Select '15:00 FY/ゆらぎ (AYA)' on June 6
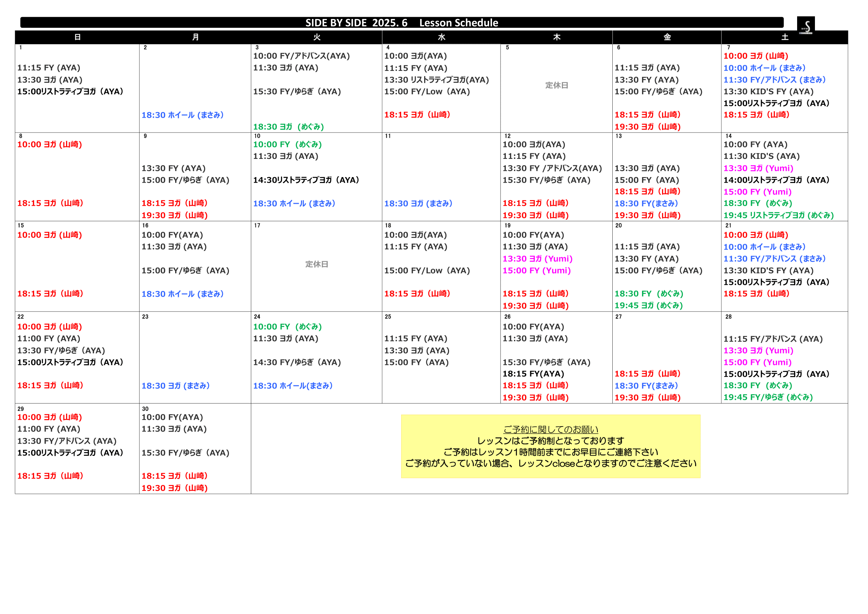 pyautogui.click(x=659, y=91)
